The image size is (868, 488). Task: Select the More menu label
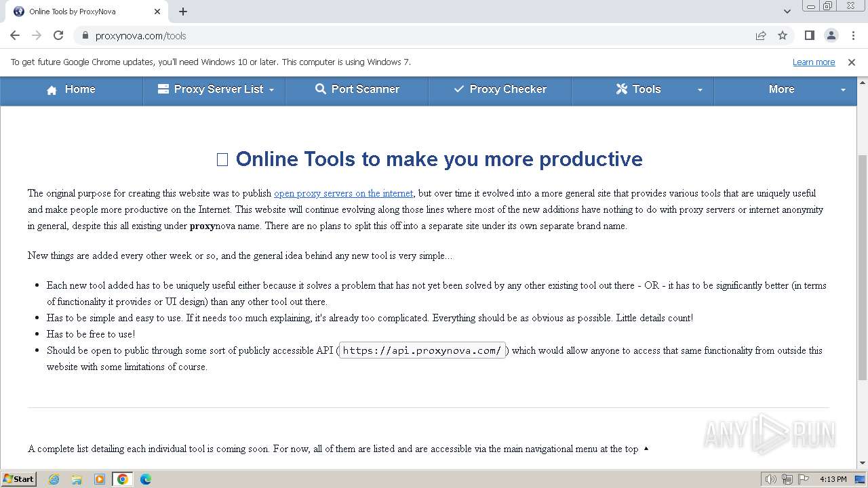point(781,89)
